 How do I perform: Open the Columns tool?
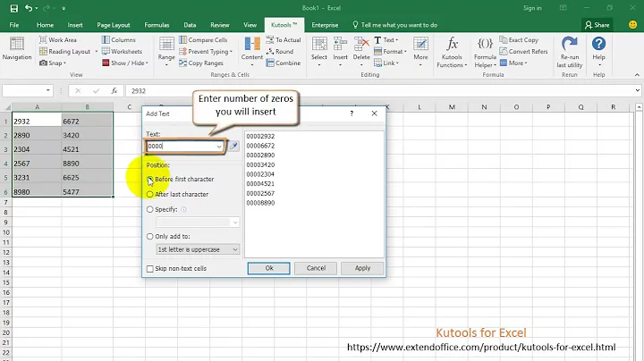(118, 40)
